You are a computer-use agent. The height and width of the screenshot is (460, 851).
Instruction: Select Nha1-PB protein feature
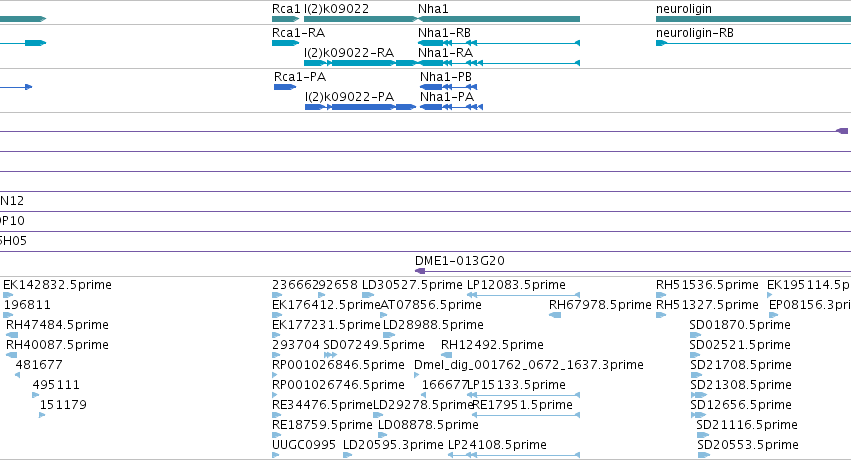click(x=448, y=87)
